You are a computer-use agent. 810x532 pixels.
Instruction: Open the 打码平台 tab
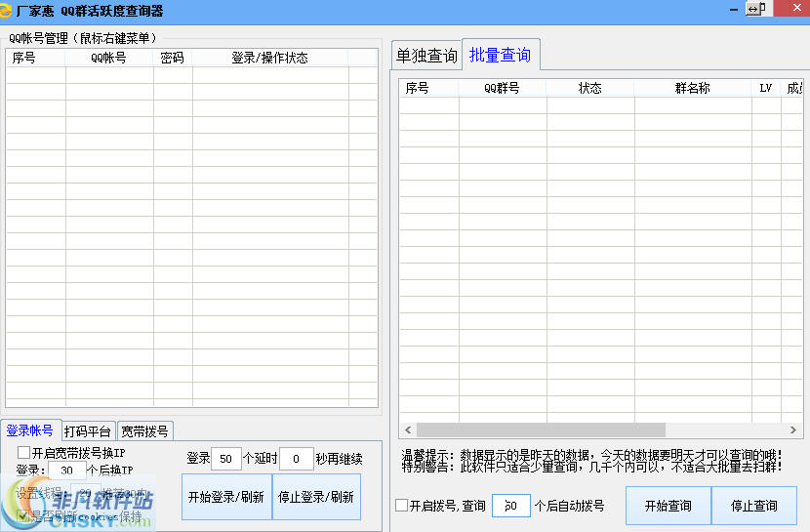87,431
